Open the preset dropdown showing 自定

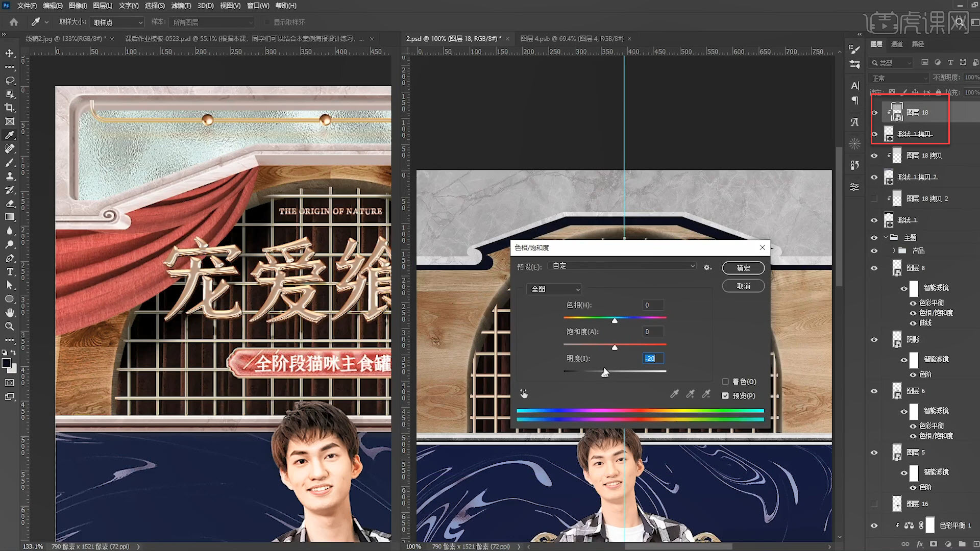point(622,266)
